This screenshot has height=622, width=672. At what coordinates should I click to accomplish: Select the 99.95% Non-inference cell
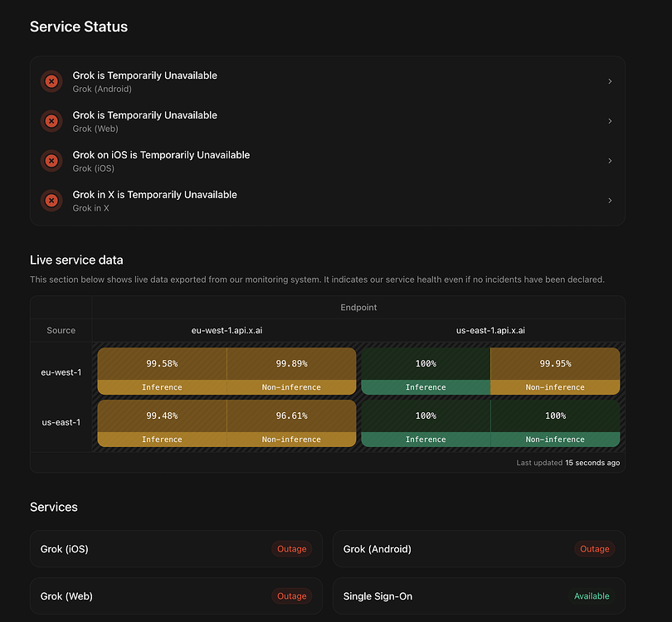(x=555, y=371)
